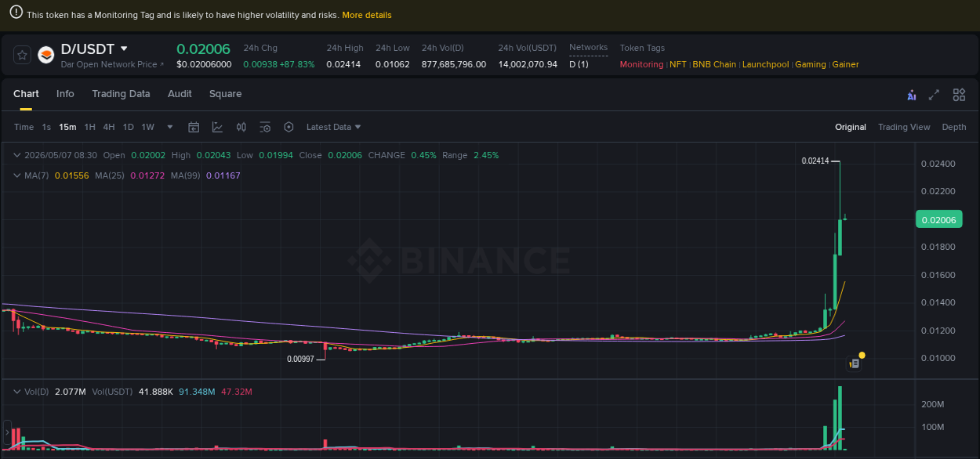Switch chart view to Original

pos(851,127)
